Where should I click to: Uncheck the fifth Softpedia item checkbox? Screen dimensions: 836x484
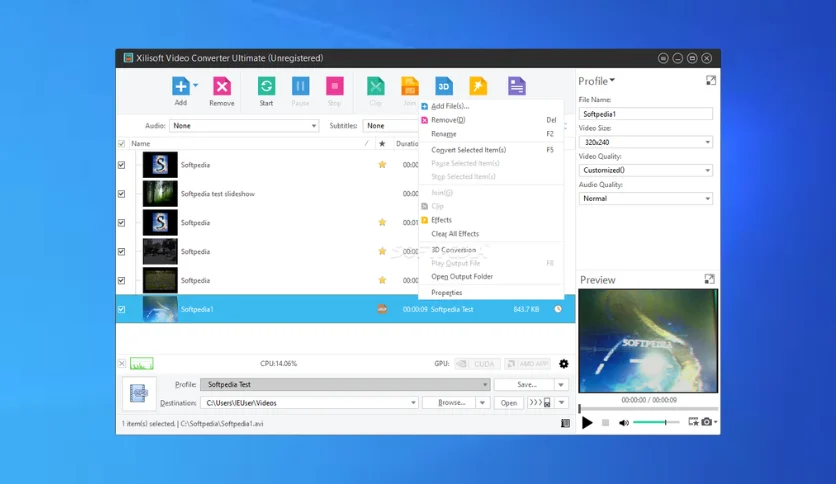(x=122, y=280)
